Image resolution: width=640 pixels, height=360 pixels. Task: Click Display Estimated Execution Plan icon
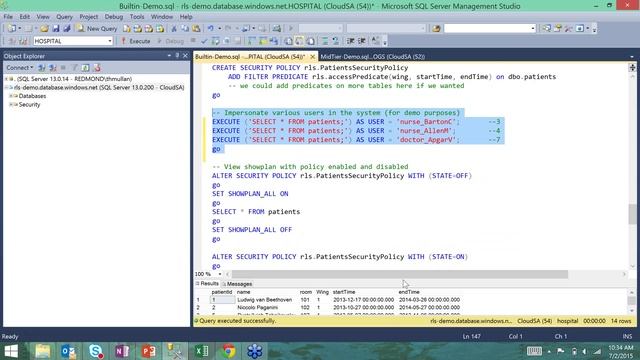215,41
